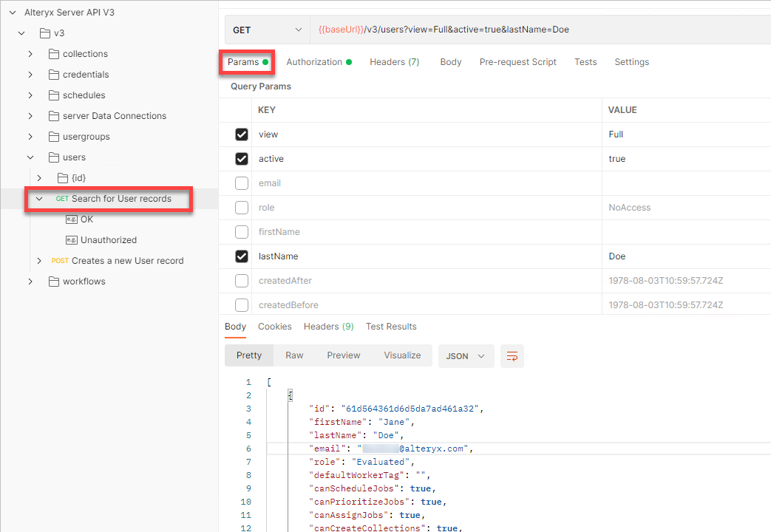Open the JSON format dropdown

tap(466, 355)
